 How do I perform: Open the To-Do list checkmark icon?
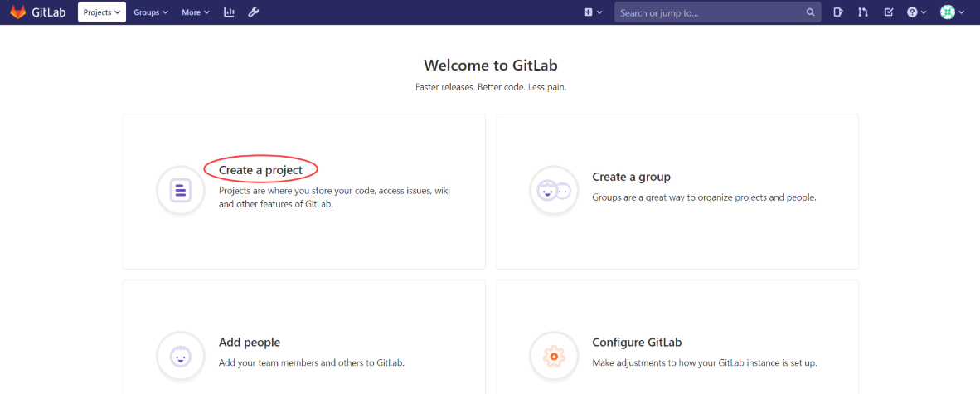click(x=889, y=12)
